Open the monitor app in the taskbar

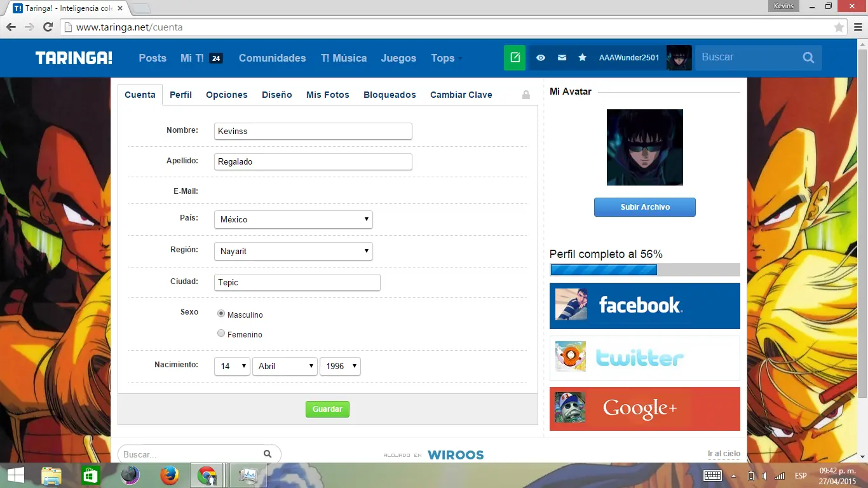click(x=248, y=475)
